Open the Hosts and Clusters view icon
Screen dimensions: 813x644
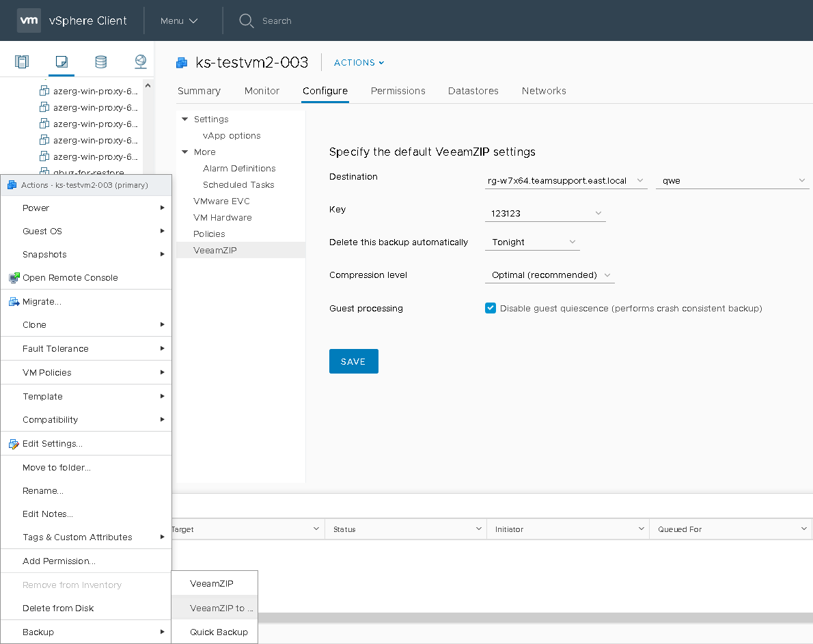pyautogui.click(x=22, y=61)
